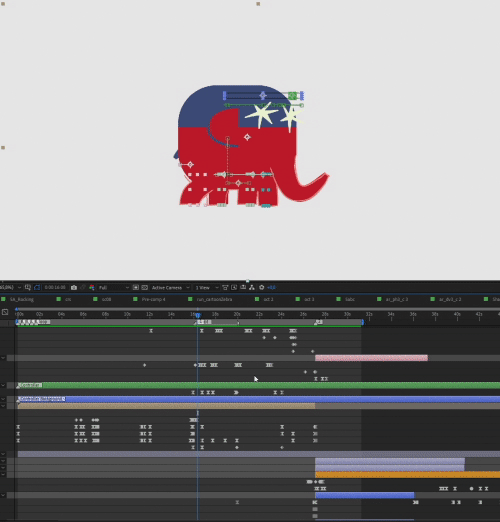Select the pink layer bar in timeline
Screen dimensions: 500x522
pos(371,358)
